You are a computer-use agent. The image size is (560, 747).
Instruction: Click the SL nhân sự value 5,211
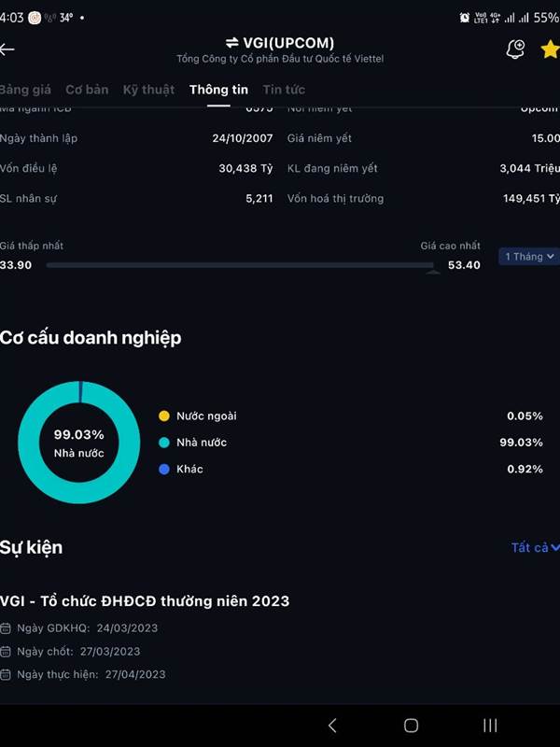pos(259,199)
